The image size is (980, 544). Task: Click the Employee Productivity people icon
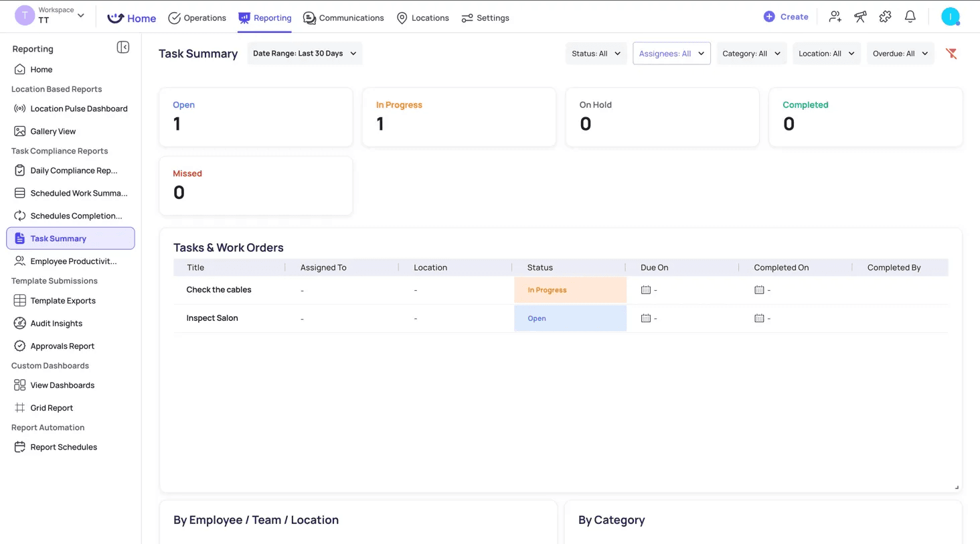point(20,261)
